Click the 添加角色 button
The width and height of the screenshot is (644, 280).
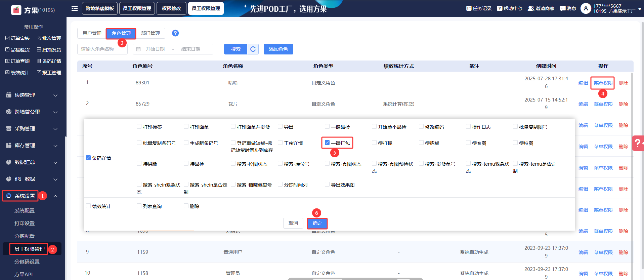[x=278, y=49]
